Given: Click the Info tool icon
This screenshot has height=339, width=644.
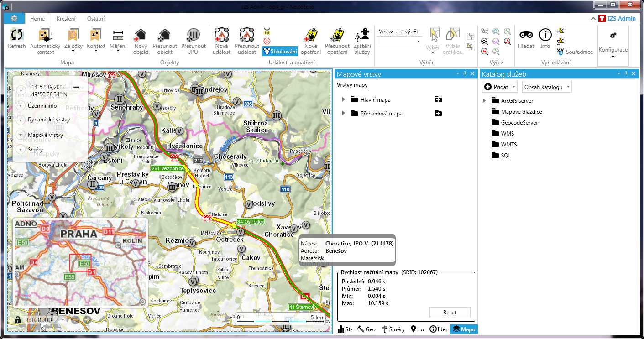Looking at the screenshot, I should (545, 35).
